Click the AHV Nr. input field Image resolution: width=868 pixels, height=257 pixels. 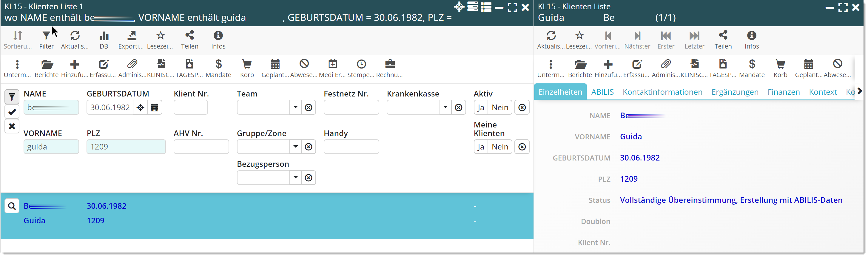(201, 147)
